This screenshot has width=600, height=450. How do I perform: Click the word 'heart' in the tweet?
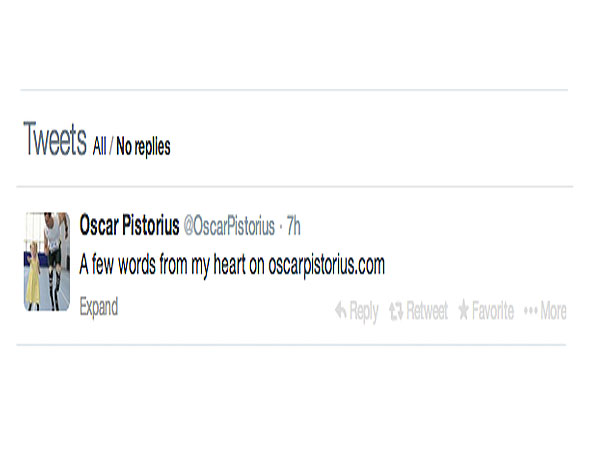(229, 264)
